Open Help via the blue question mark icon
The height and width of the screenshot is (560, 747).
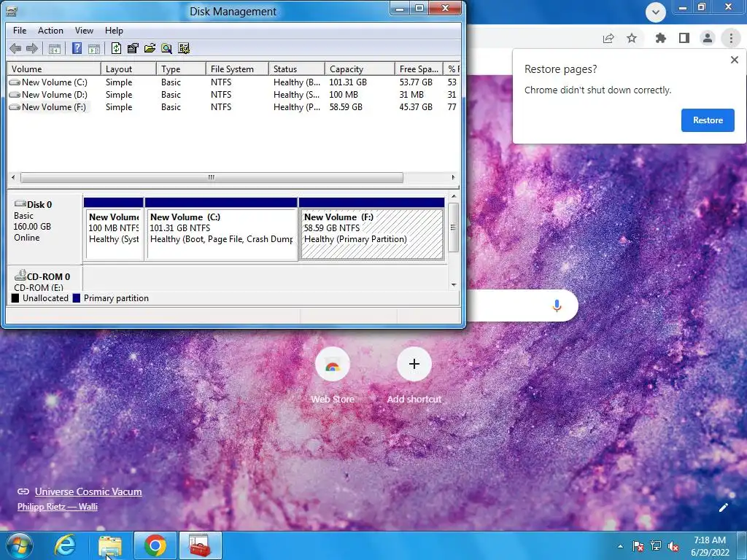[x=77, y=48]
